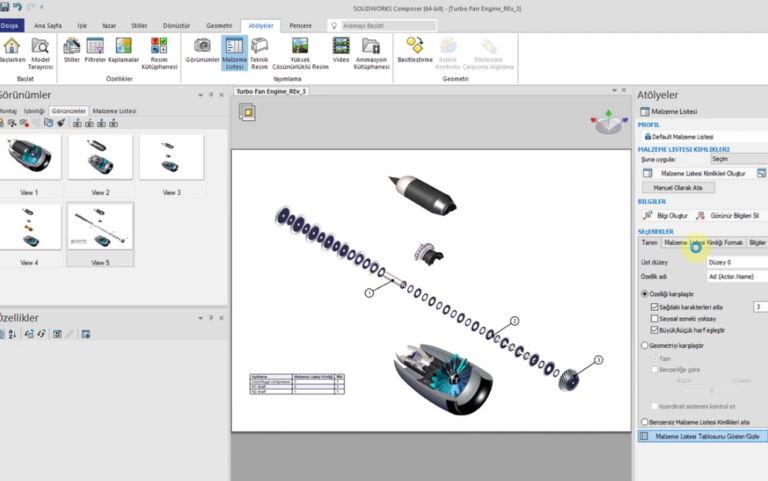Open the Üst düzey dropdown

point(736,262)
